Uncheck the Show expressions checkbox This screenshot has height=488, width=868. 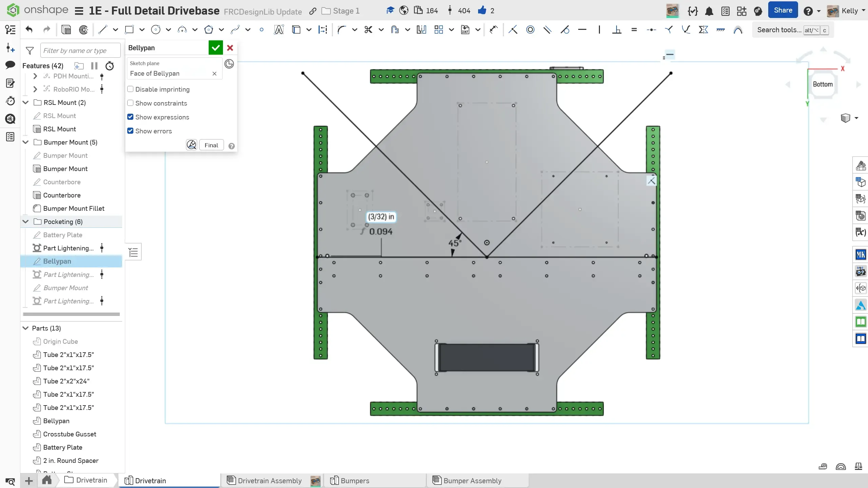[x=130, y=117]
